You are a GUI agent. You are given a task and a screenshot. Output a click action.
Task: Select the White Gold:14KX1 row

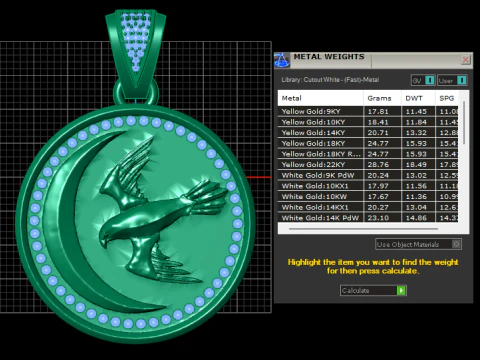(368, 207)
